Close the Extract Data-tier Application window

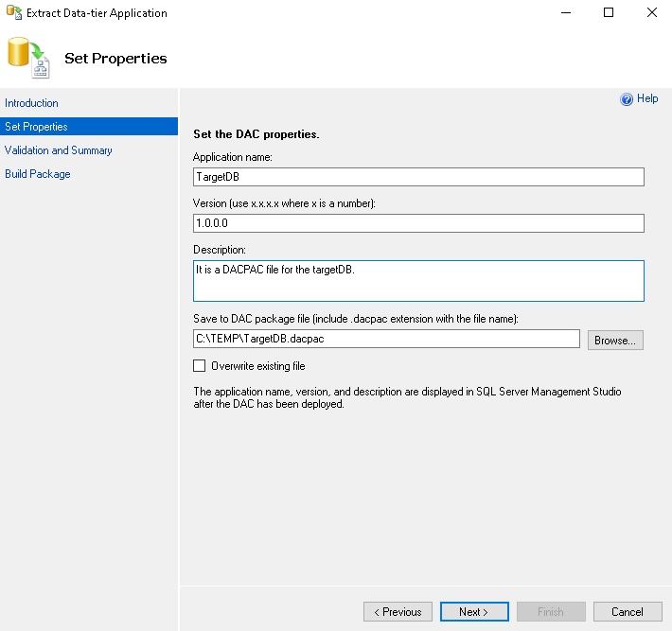click(x=651, y=13)
